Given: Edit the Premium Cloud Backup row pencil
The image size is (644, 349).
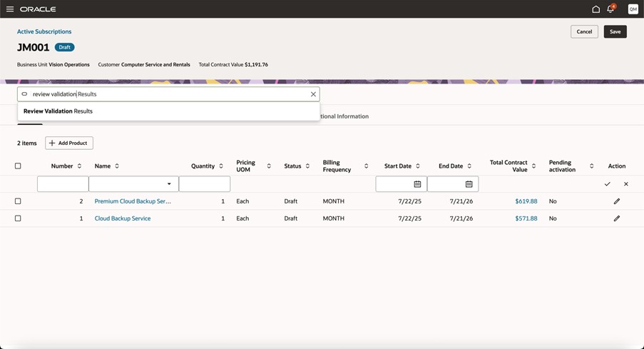Looking at the screenshot, I should (616, 201).
